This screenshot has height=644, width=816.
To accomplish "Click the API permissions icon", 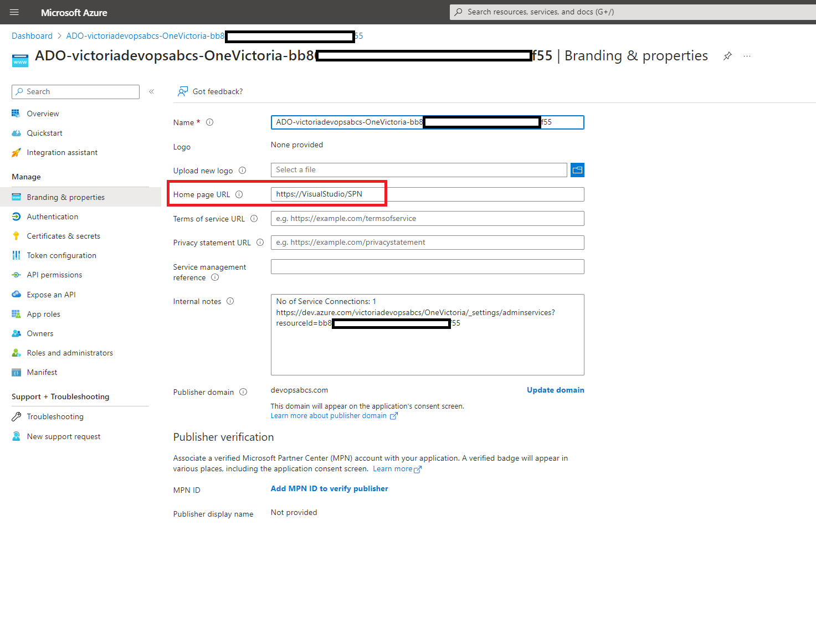I will [16, 275].
